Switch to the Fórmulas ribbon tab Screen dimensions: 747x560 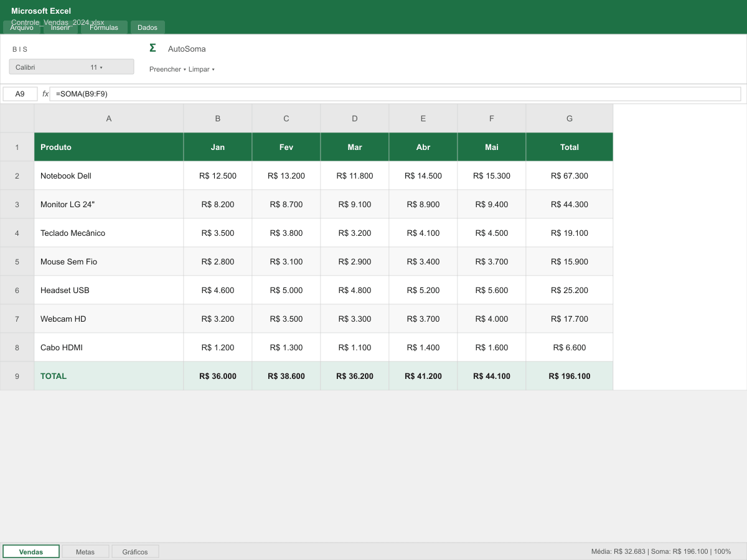(x=104, y=27)
